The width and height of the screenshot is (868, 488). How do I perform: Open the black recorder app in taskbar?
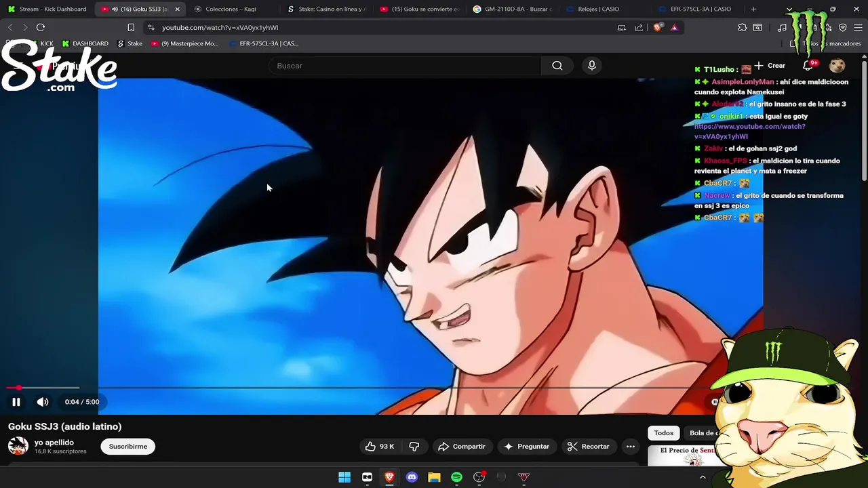[x=367, y=477]
